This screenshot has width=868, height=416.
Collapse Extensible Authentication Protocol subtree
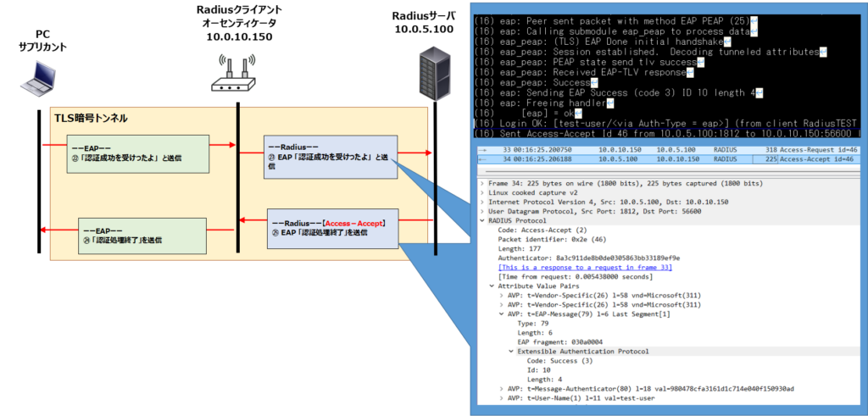(x=511, y=351)
